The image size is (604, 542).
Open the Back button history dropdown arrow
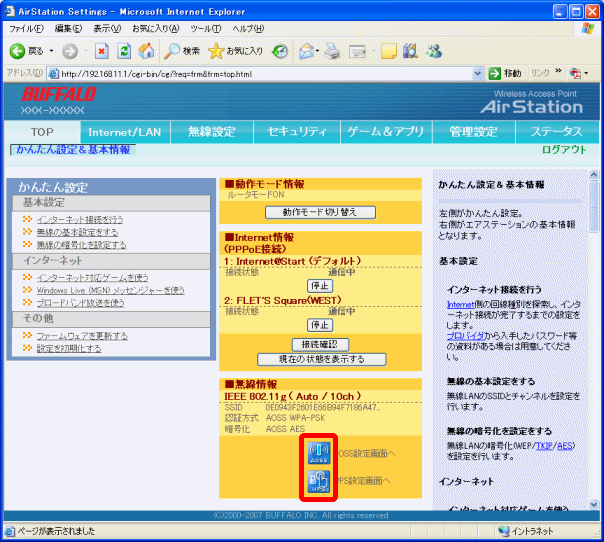tap(49, 50)
